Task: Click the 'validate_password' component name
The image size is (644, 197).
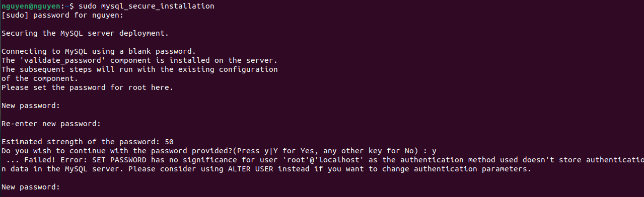Action: [63, 60]
